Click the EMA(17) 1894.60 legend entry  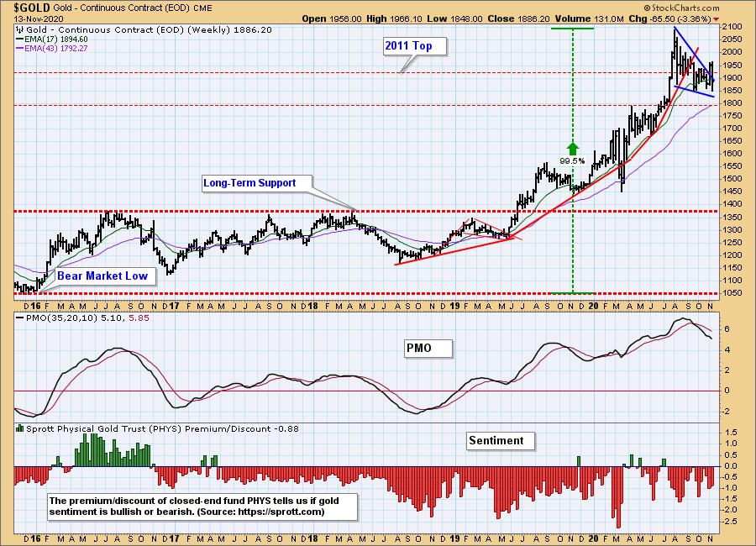[52, 39]
